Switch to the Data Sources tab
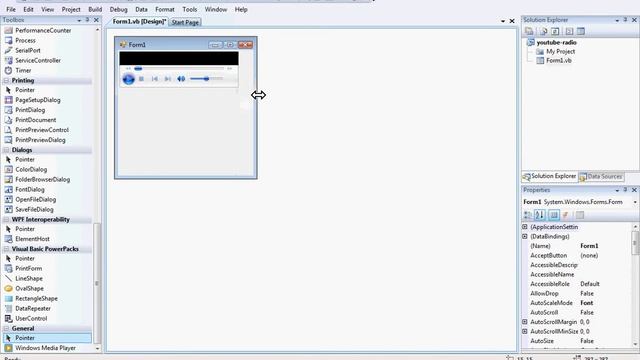The image size is (640, 360). click(x=601, y=177)
